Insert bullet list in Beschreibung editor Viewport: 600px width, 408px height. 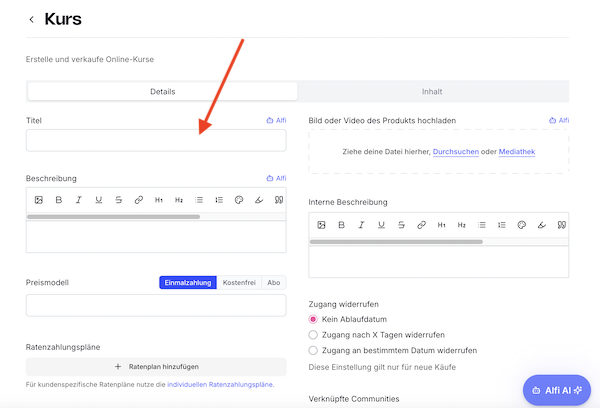(x=199, y=200)
